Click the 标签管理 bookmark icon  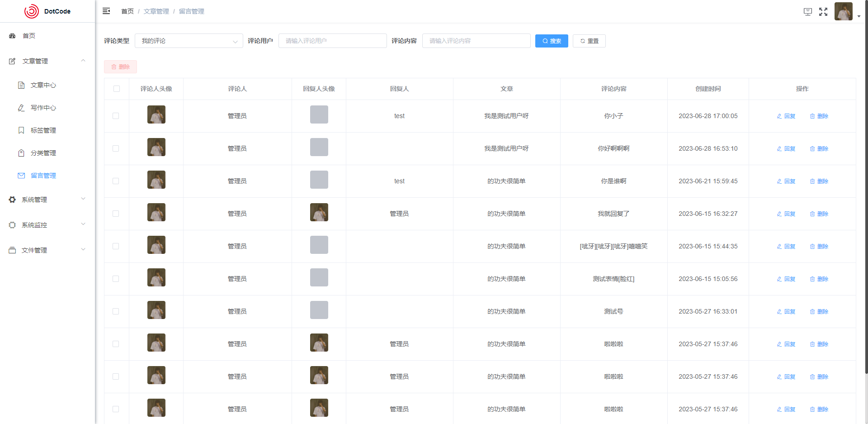pyautogui.click(x=21, y=130)
